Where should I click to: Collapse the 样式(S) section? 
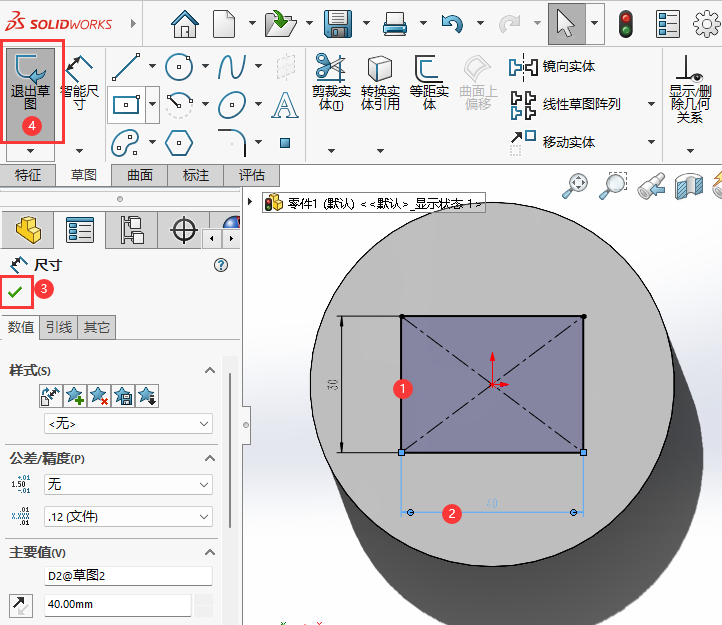[x=210, y=371]
